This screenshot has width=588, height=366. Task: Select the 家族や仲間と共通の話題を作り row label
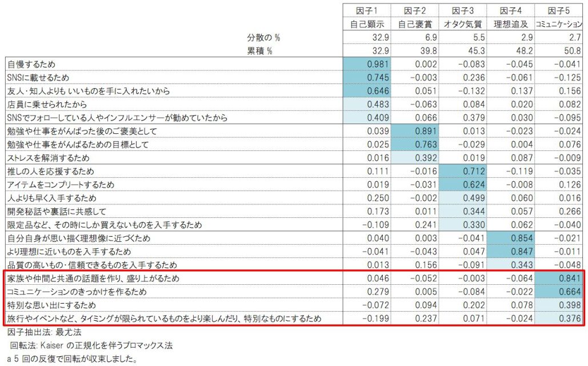pyautogui.click(x=93, y=279)
